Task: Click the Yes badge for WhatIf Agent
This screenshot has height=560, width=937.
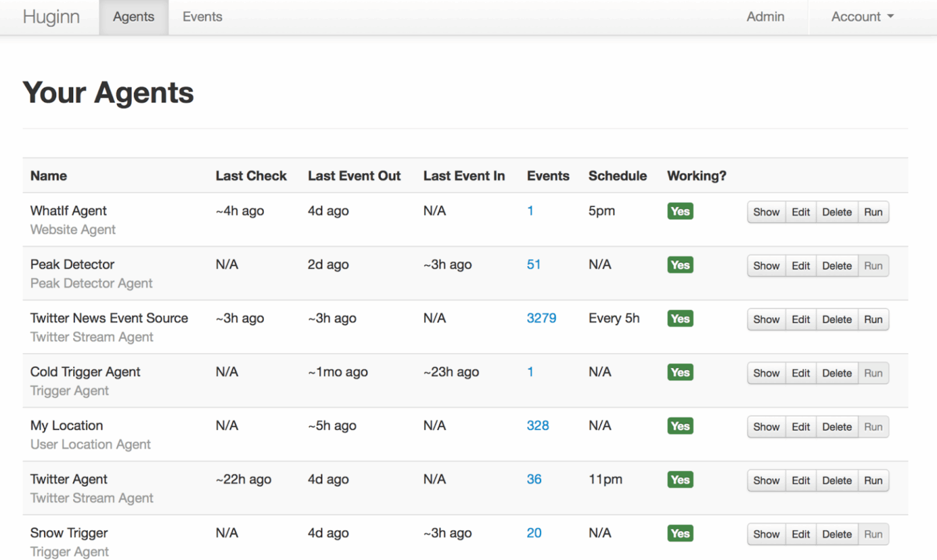Action: click(x=680, y=211)
